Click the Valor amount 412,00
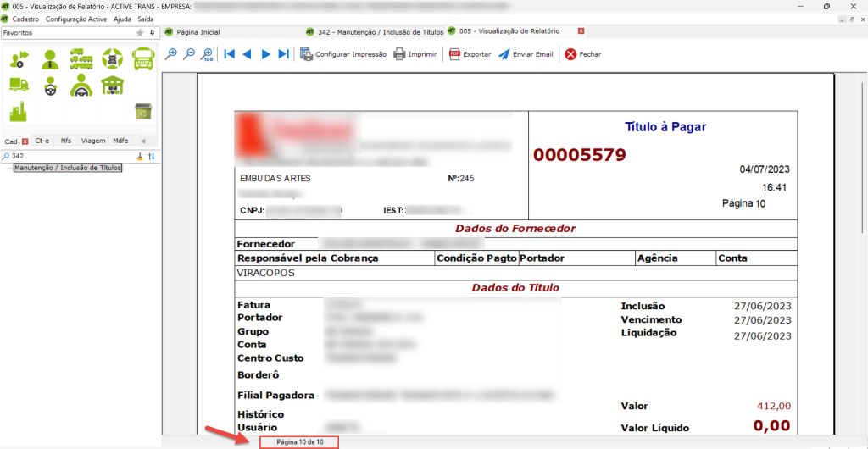Viewport: 868px width, 449px height. pyautogui.click(x=773, y=407)
